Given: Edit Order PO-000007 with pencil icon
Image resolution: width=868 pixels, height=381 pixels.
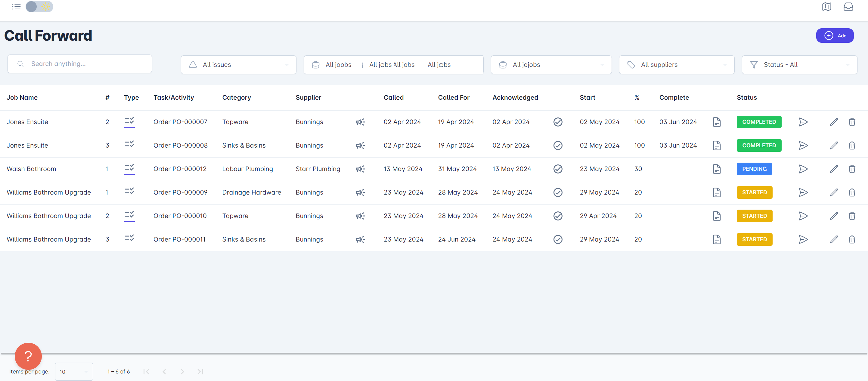Looking at the screenshot, I should tap(834, 122).
